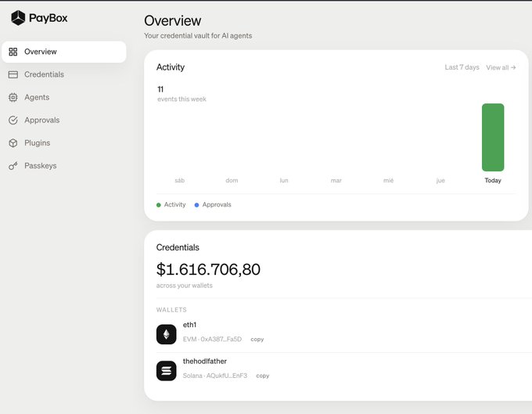The width and height of the screenshot is (532, 414).
Task: Click View all activity link
Action: click(501, 67)
